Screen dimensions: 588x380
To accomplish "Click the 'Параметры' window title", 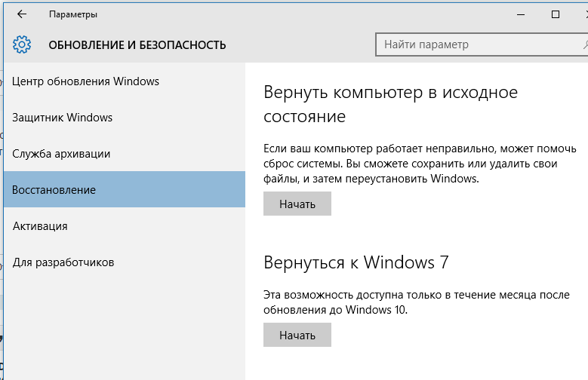I will tap(72, 14).
